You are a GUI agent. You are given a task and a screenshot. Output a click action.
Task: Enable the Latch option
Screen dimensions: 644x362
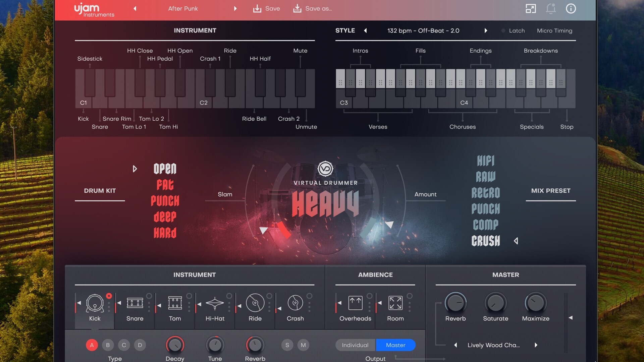(x=513, y=31)
